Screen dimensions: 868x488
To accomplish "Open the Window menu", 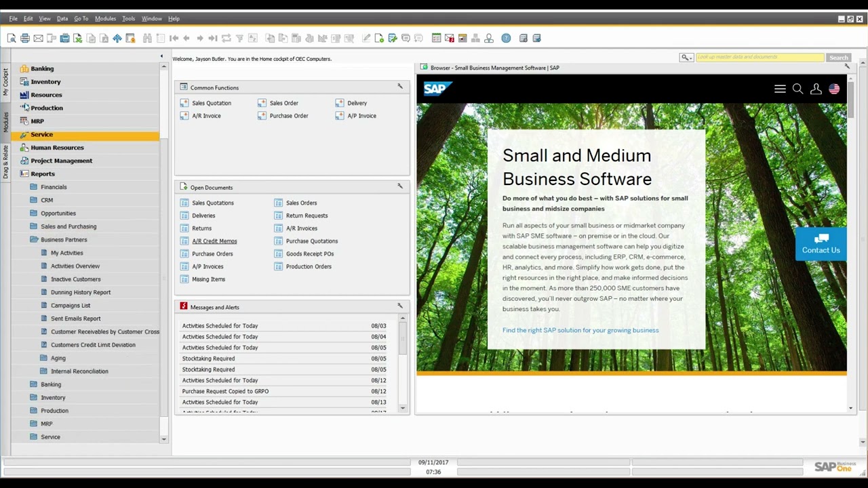I will coord(151,18).
